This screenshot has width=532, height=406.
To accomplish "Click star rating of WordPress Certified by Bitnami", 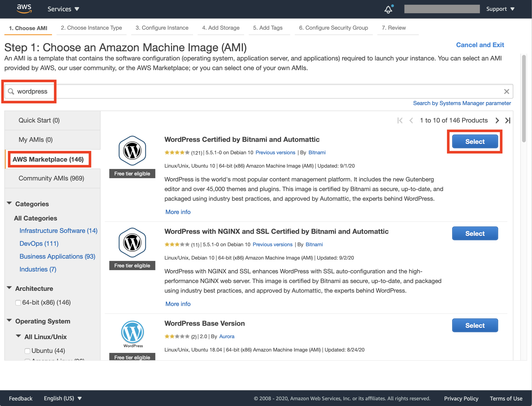I will pyautogui.click(x=177, y=152).
